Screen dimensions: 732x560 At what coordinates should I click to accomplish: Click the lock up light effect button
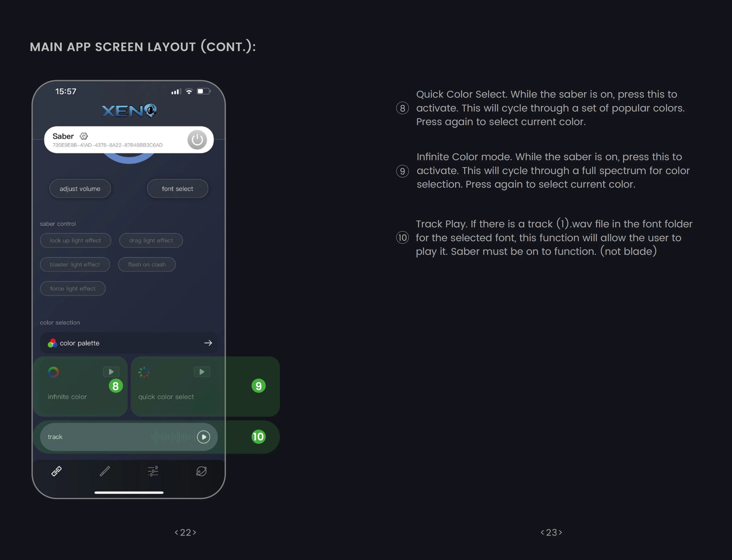tap(75, 240)
